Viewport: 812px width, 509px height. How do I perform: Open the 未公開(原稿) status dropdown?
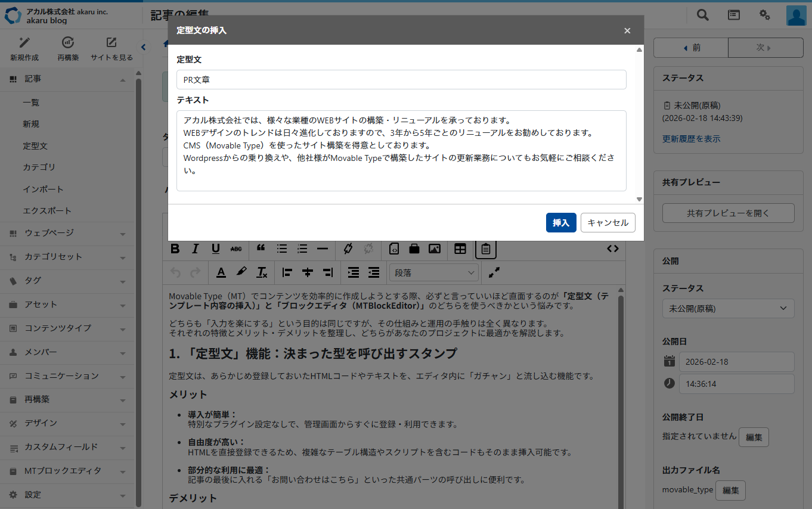tap(728, 308)
